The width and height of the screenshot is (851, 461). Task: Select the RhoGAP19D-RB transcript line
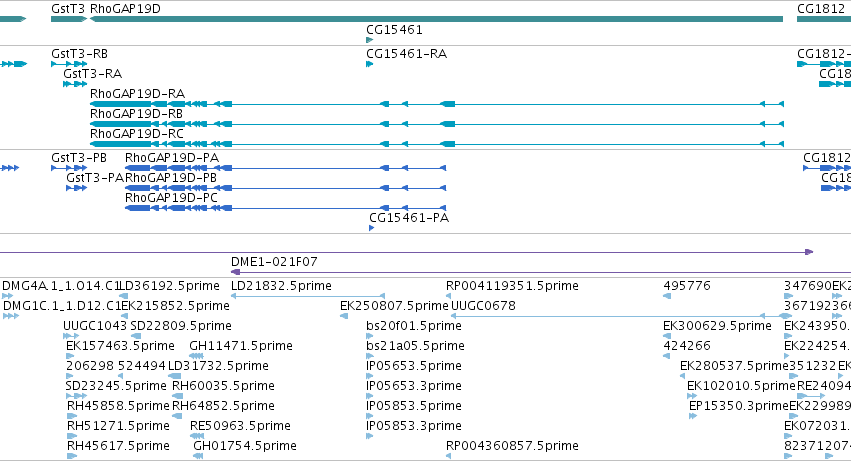click(x=436, y=124)
